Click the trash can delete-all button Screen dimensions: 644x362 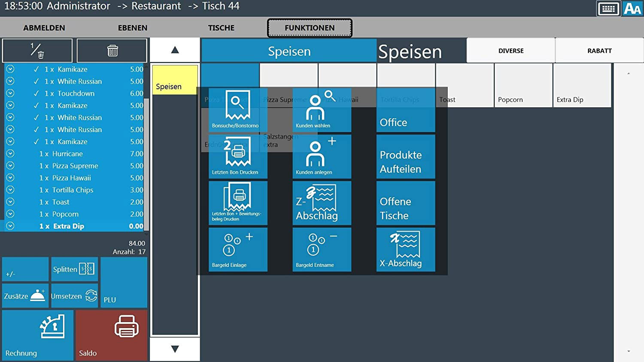(112, 51)
